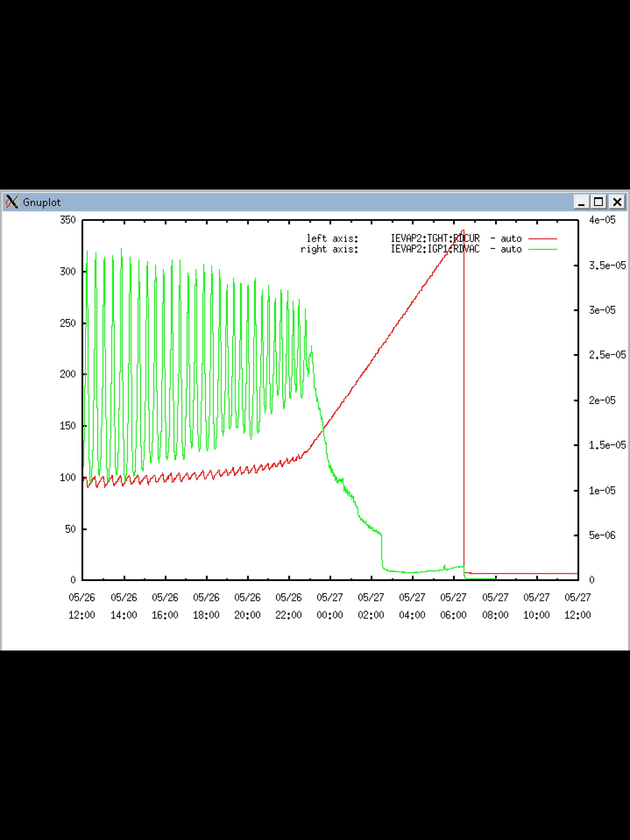Click the 05/27 10:00 time axis label
The width and height of the screenshot is (630, 840).
[536, 606]
